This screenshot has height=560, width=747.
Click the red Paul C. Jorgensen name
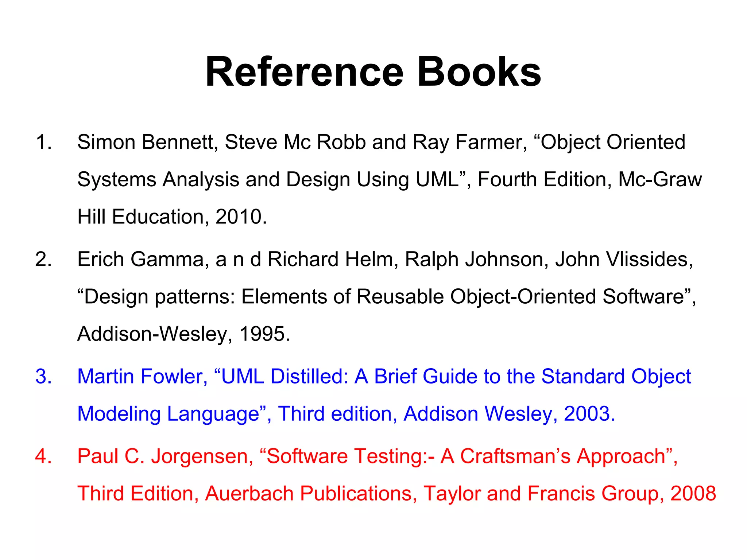[165, 456]
